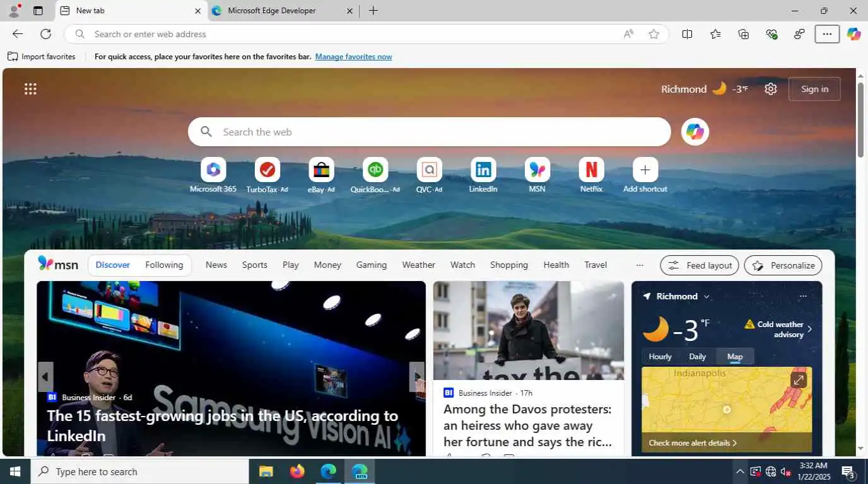The width and height of the screenshot is (868, 484).
Task: Click the Search the web input box
Action: click(x=429, y=132)
